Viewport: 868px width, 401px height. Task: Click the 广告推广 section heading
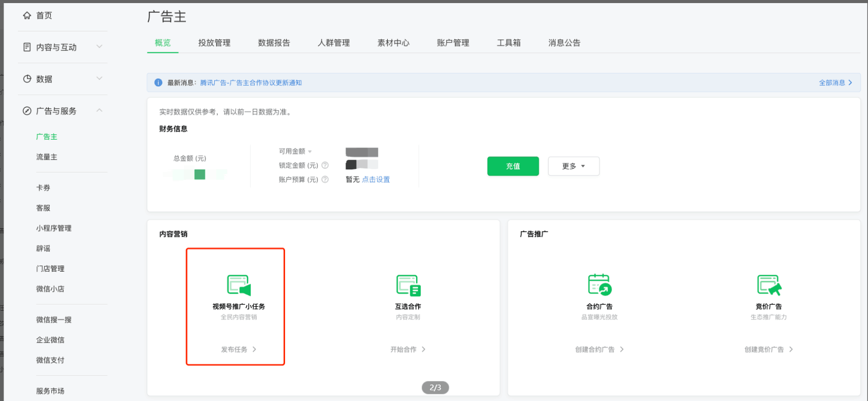pos(534,234)
